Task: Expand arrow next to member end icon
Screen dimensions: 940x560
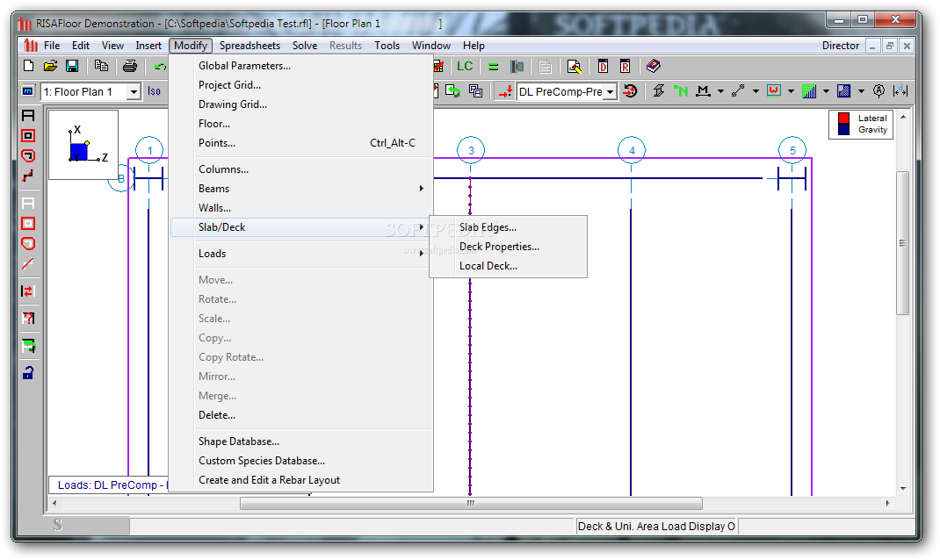Action: (756, 91)
